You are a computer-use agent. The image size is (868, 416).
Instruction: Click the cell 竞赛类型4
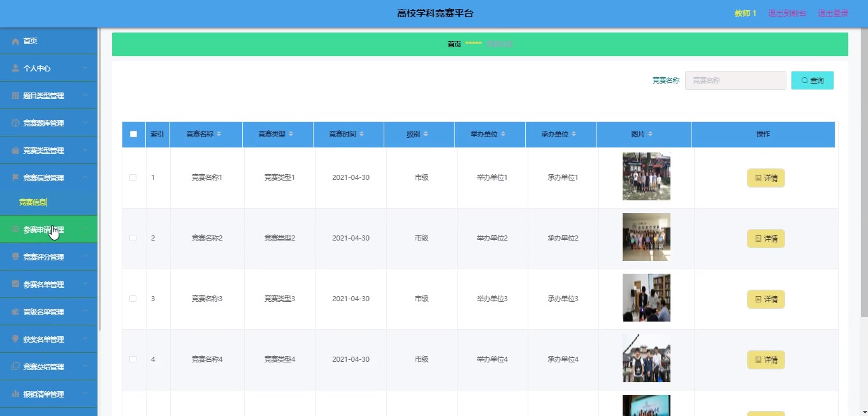(x=280, y=359)
